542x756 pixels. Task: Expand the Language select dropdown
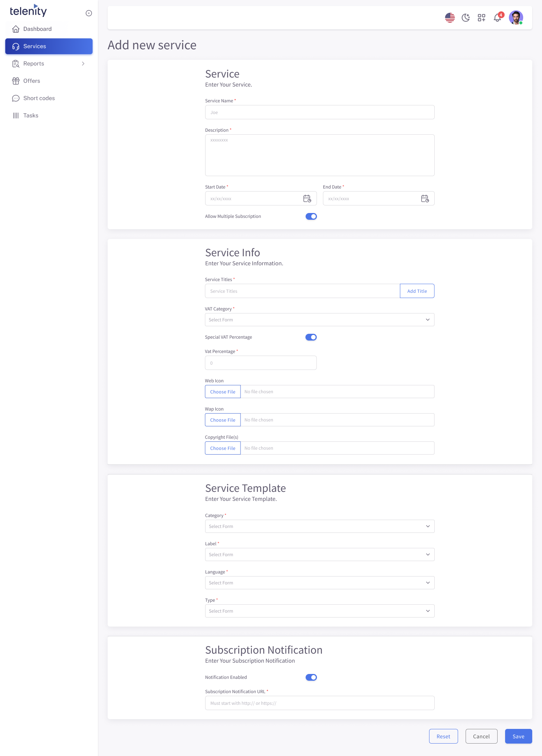pos(320,583)
